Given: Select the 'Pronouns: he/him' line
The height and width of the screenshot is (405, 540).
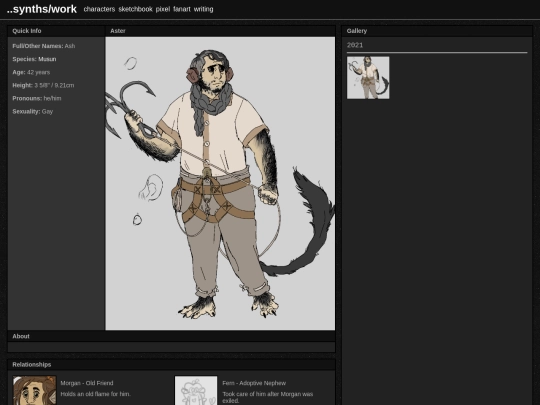Looking at the screenshot, I should (x=37, y=98).
